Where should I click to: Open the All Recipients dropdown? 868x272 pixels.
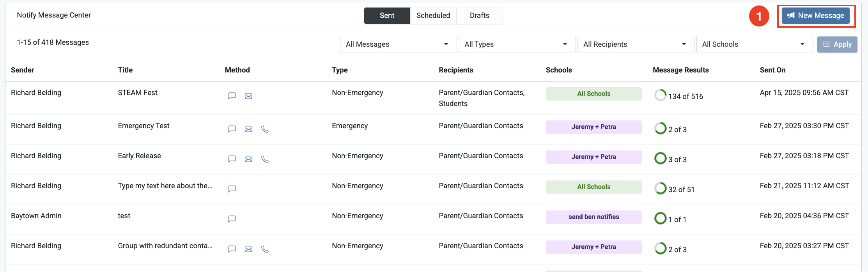pyautogui.click(x=636, y=44)
